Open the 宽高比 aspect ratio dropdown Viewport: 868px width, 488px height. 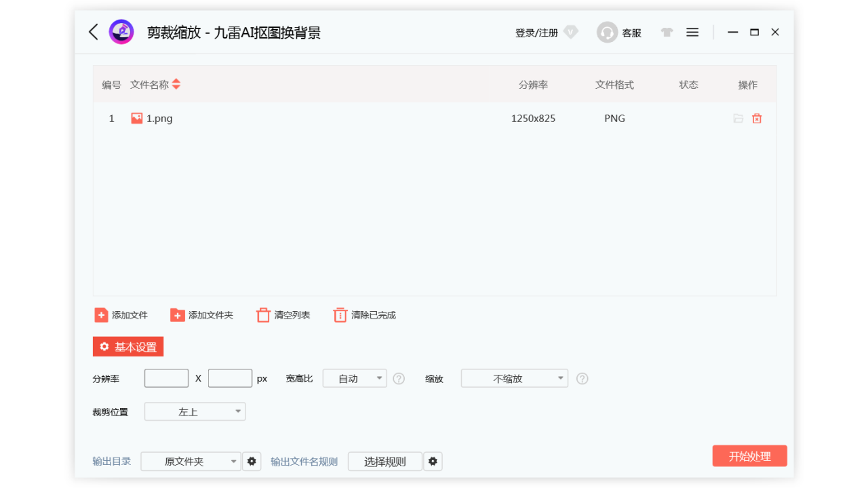[x=354, y=378]
